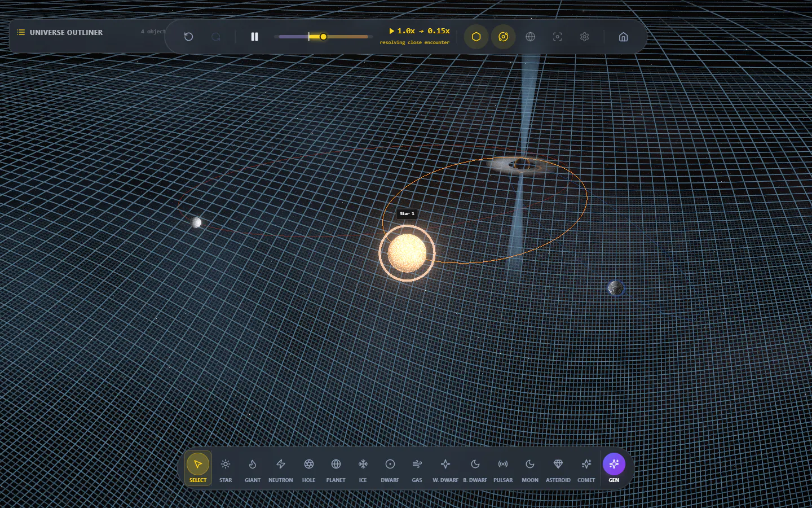Toggle the globe view button
Viewport: 812px width, 508px height.
click(x=530, y=37)
